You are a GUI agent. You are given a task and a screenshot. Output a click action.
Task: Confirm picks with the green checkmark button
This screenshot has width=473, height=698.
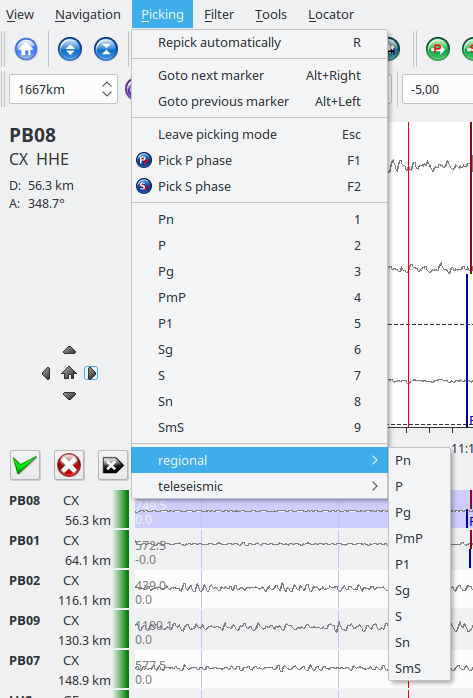25,465
